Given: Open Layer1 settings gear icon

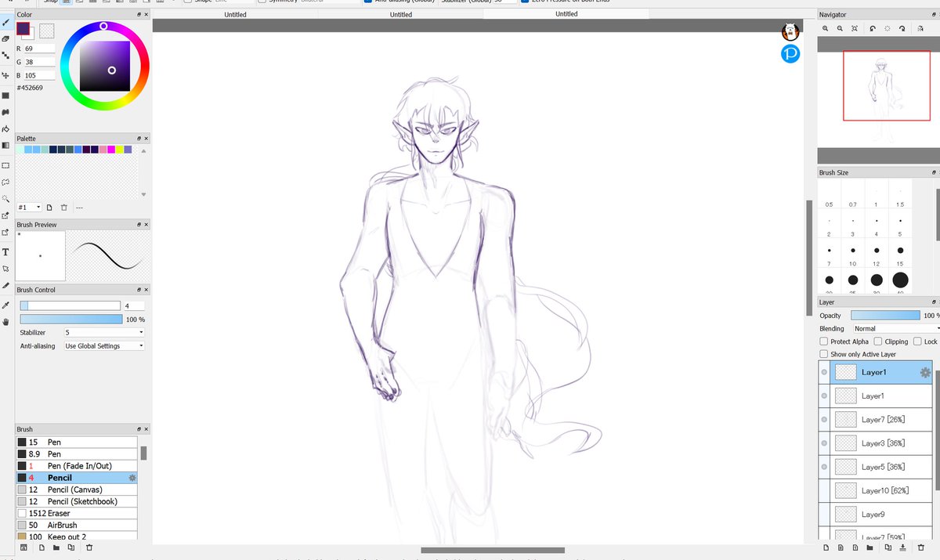Looking at the screenshot, I should pos(925,373).
